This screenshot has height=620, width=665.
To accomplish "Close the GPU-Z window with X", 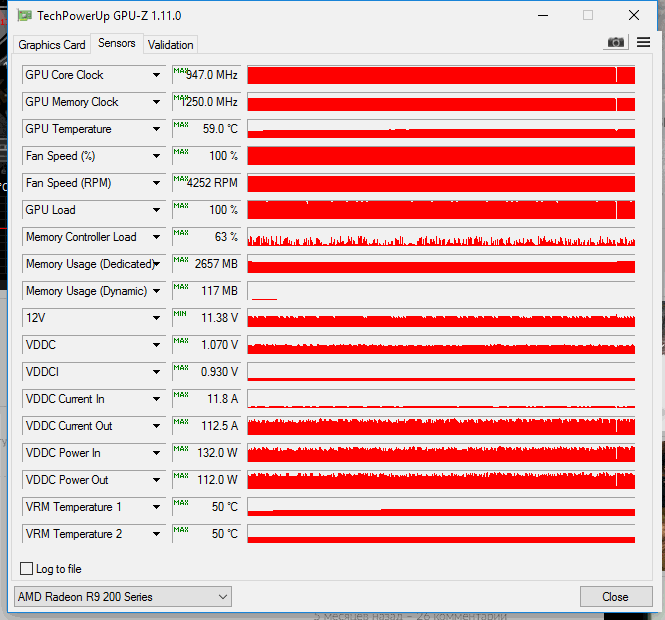I will 634,16.
